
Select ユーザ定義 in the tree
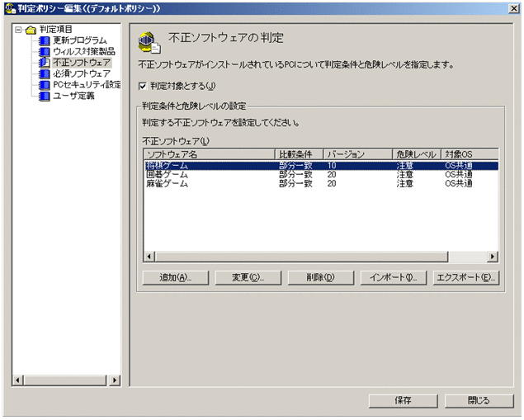tap(73, 97)
